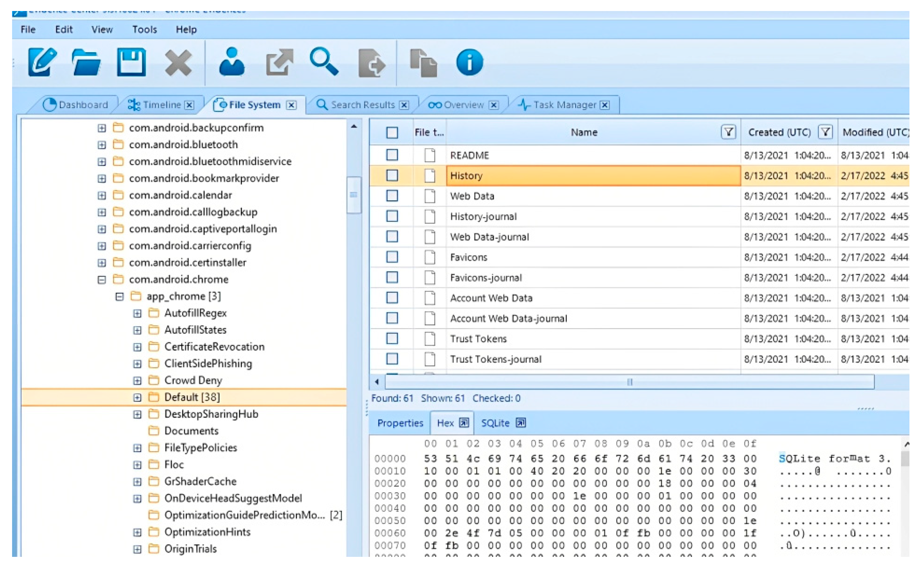The height and width of the screenshot is (570, 924).
Task: Check the History file checkbox
Action: tap(392, 176)
